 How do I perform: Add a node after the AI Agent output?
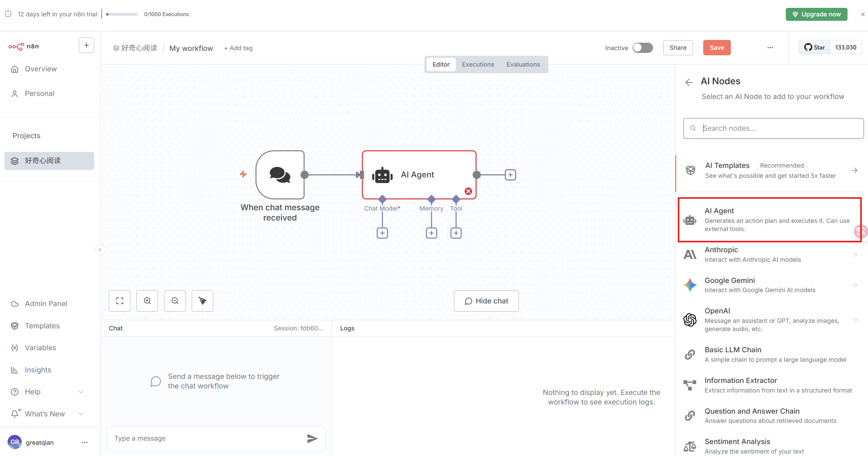pos(510,175)
